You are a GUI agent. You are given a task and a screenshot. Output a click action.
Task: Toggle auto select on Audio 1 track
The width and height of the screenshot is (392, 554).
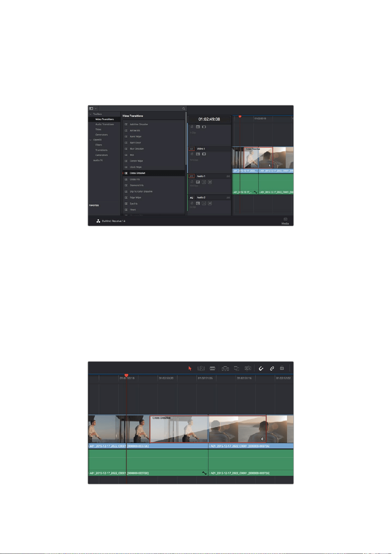coord(198,182)
